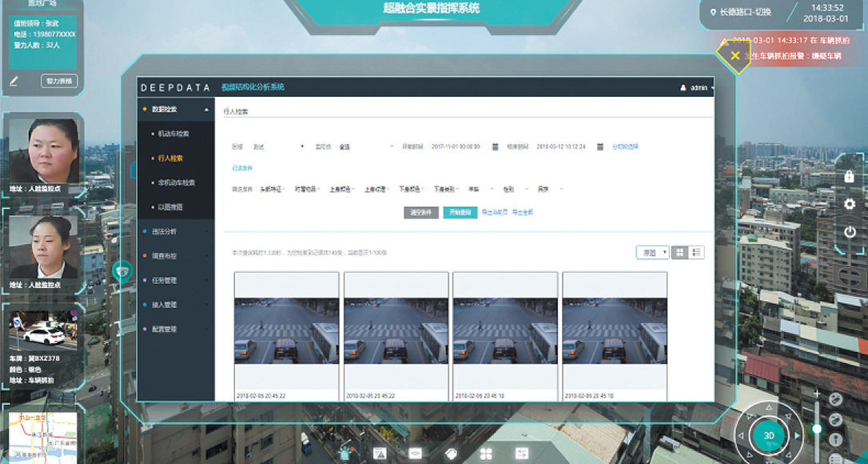Click the top face monitoring thumbnail

[x=43, y=150]
